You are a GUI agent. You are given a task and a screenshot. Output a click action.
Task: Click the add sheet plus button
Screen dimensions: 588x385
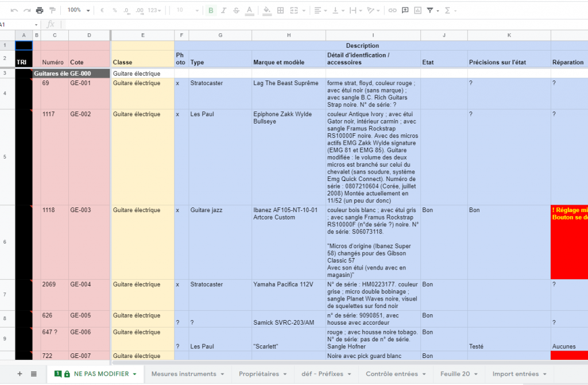pyautogui.click(x=20, y=374)
